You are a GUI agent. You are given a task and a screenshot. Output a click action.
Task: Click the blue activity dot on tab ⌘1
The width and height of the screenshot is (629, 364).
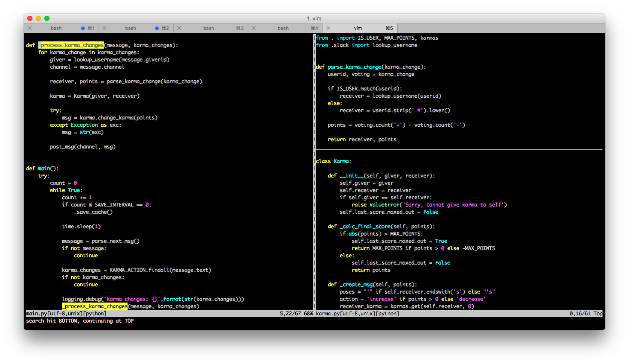pos(83,28)
